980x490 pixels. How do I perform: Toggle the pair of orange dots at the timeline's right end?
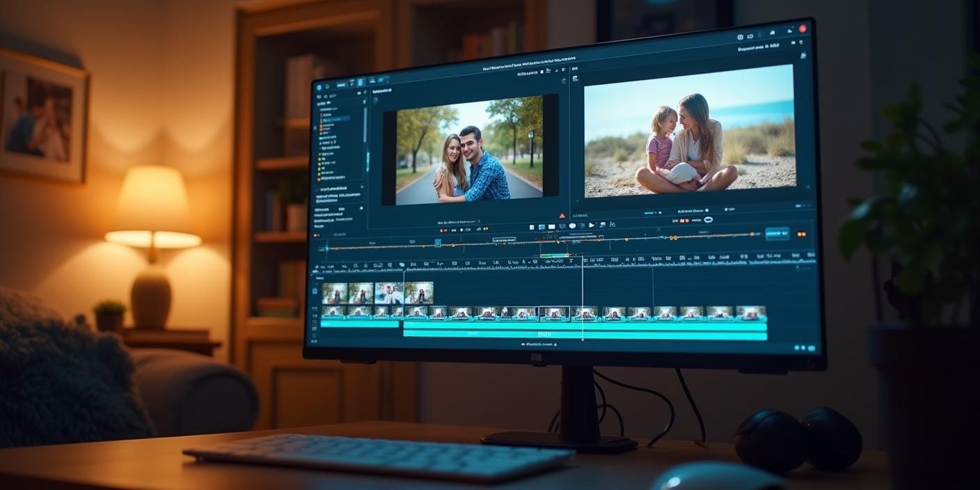[801, 234]
